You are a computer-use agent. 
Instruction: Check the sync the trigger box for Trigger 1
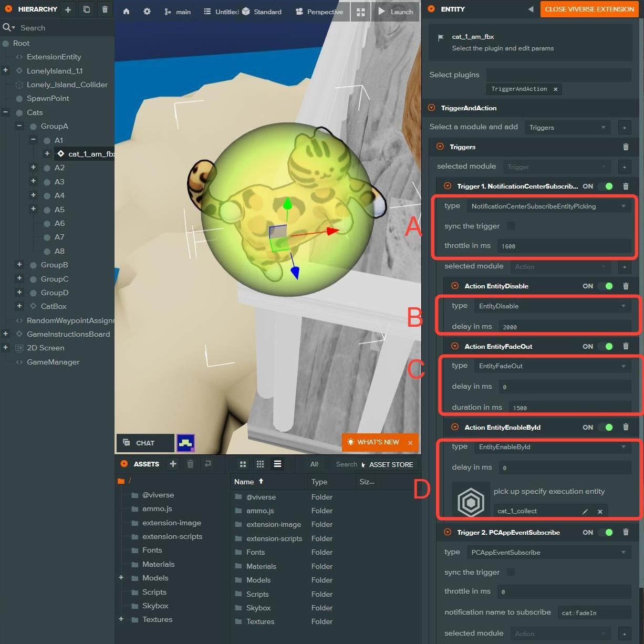511,226
